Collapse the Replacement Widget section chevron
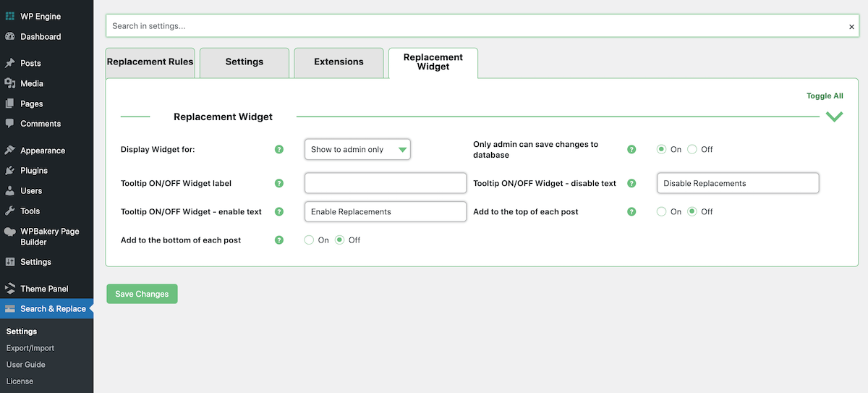The height and width of the screenshot is (393, 868). (834, 117)
